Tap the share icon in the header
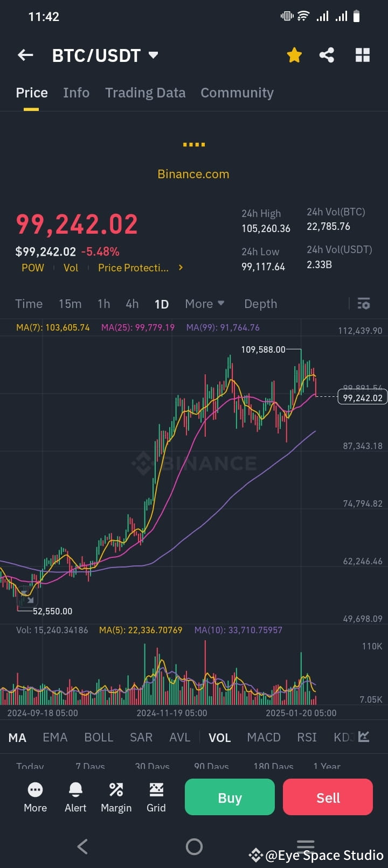The image size is (388, 868). tap(327, 54)
